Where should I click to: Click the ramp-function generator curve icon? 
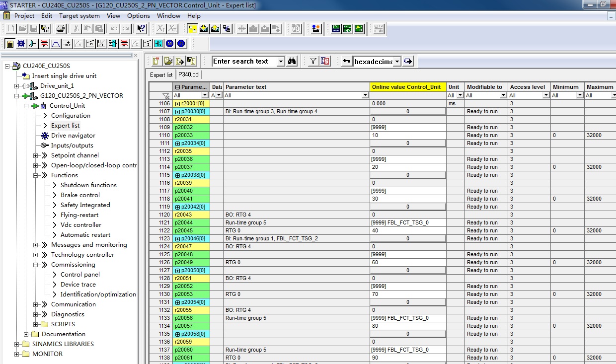55,44
